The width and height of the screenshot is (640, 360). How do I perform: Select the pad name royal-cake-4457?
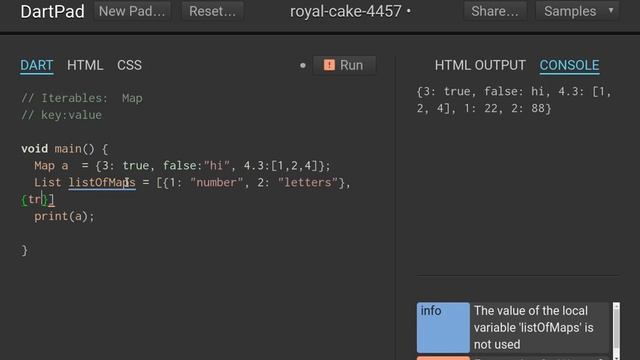(346, 11)
